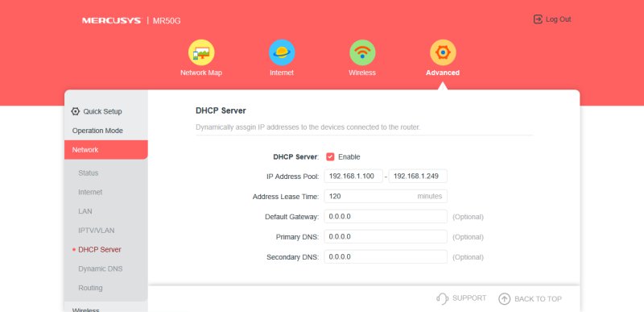Viewport: 644px width, 312px height.
Task: Select the DHCP Server submenu item
Action: coord(99,249)
